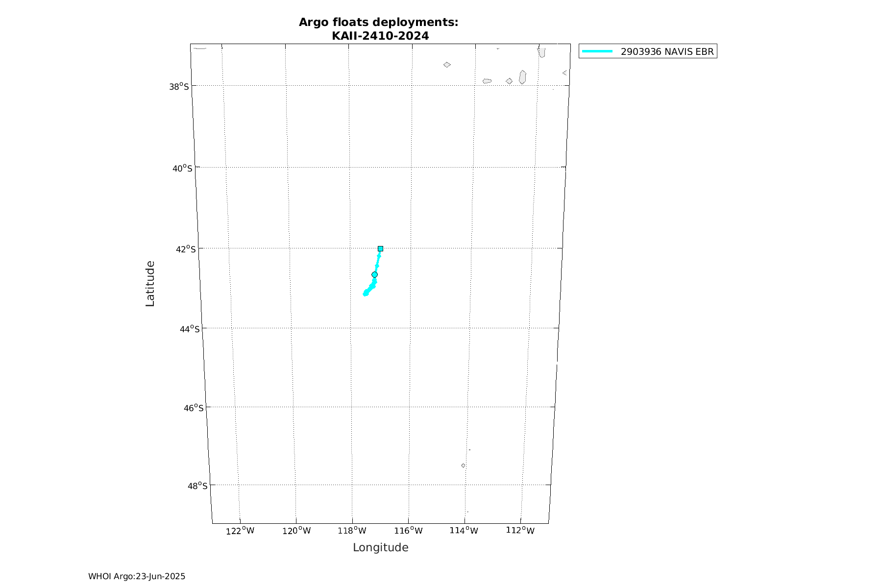Click the cyan line sample in legend
The height and width of the screenshot is (588, 882).
597,51
